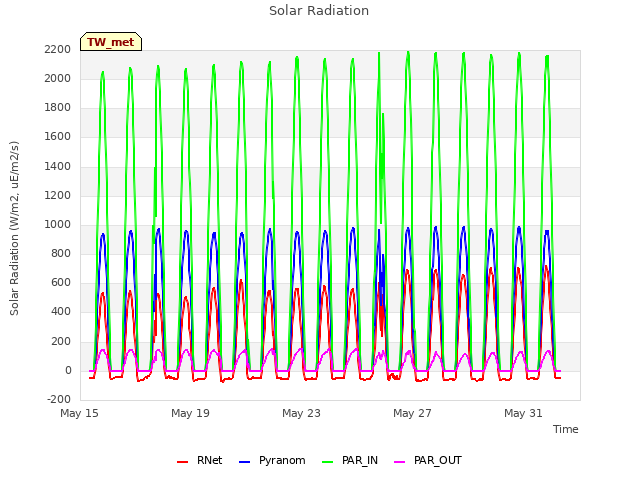Click the 2200 y-axis tick label
Screen dimensions: 640x480
pyautogui.click(x=58, y=49)
